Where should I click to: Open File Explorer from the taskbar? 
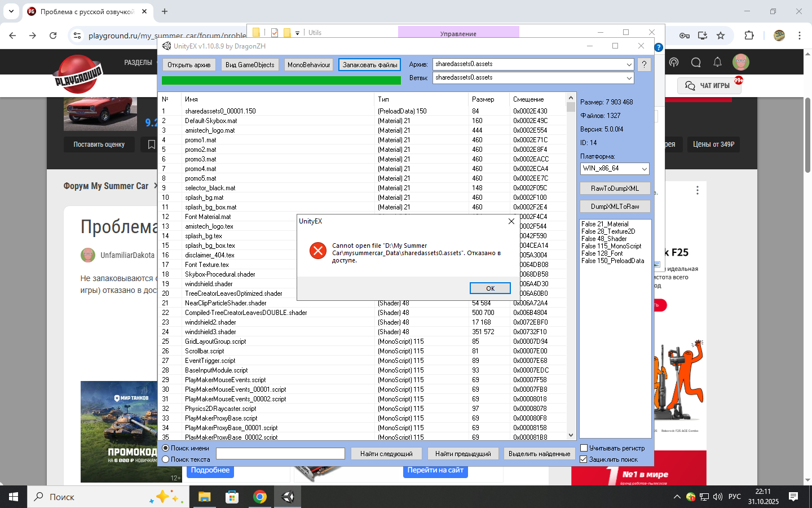click(204, 497)
